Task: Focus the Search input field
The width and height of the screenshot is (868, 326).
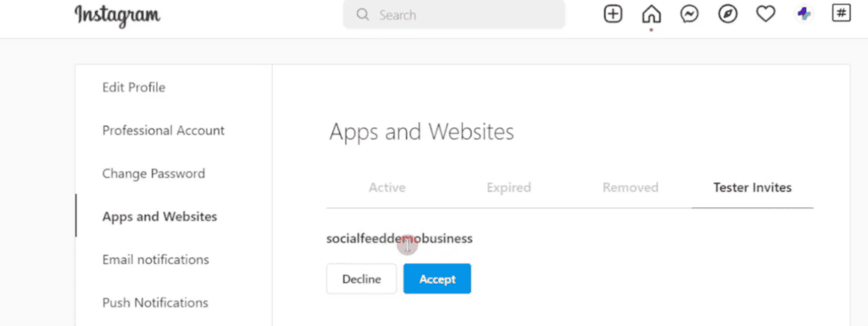Action: pos(454,14)
